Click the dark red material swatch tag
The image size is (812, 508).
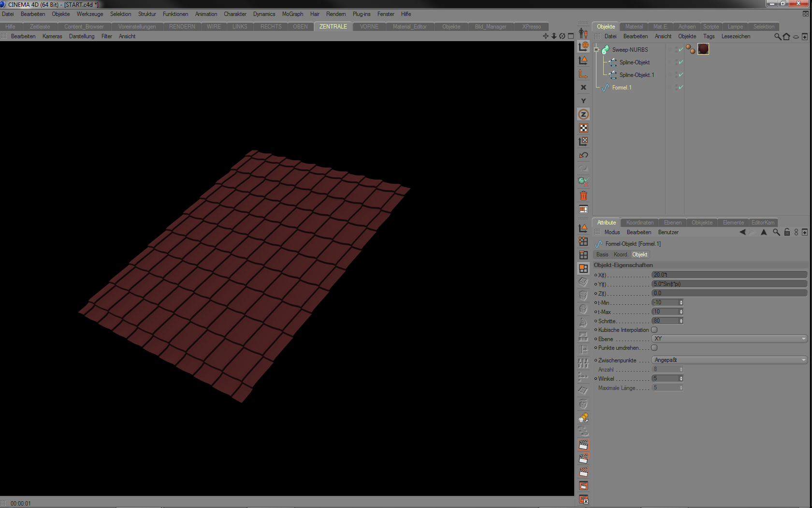[703, 49]
